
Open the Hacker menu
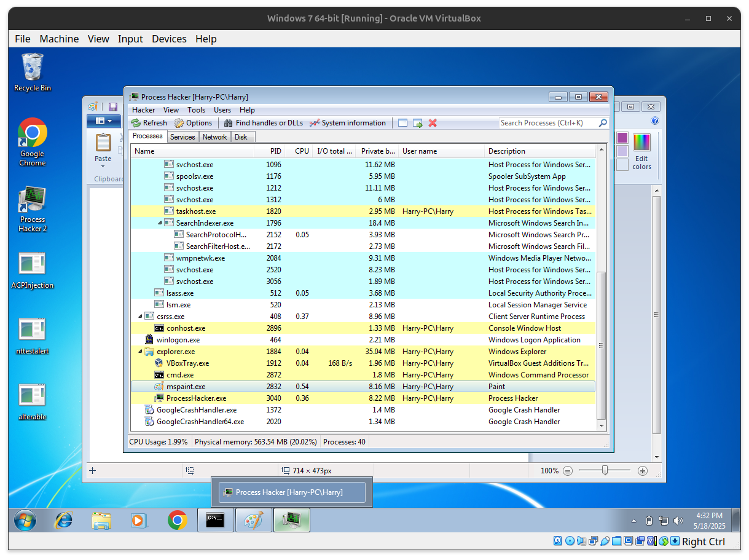click(x=144, y=110)
